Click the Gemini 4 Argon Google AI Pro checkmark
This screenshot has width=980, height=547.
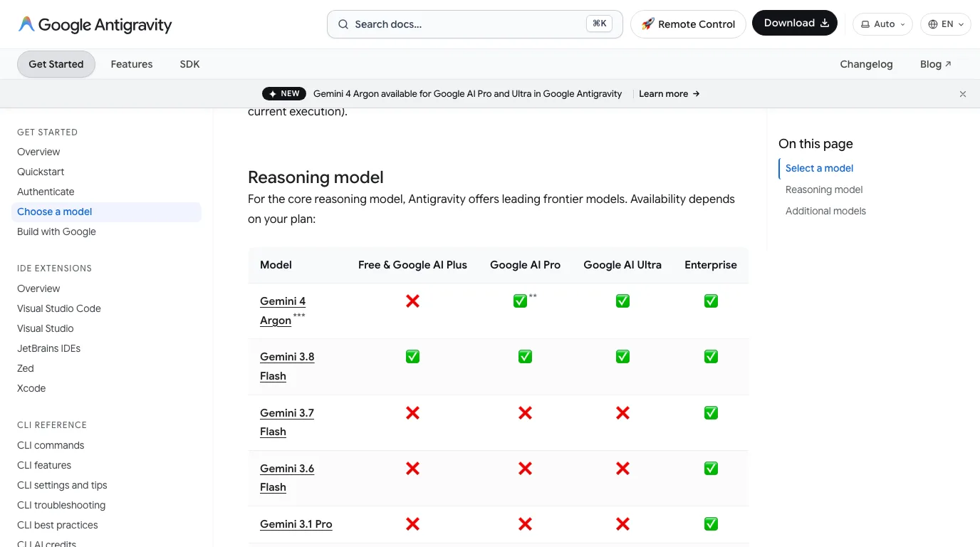point(520,301)
